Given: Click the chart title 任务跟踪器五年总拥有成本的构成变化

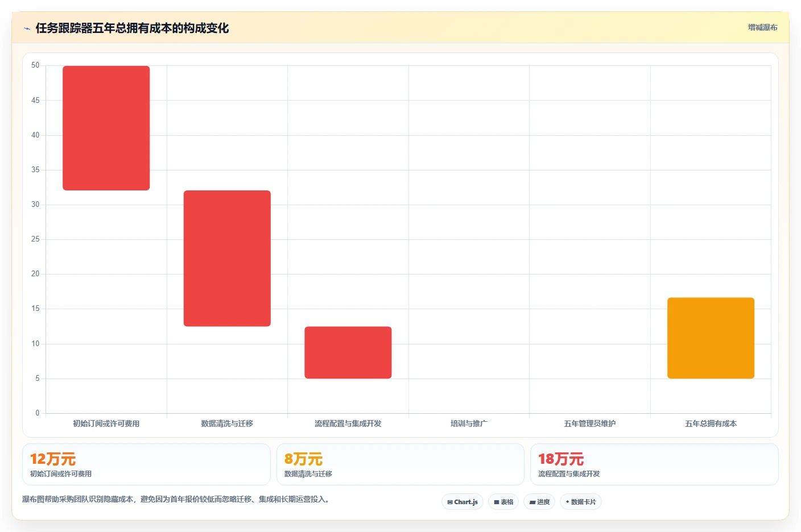Looking at the screenshot, I should 132,28.
